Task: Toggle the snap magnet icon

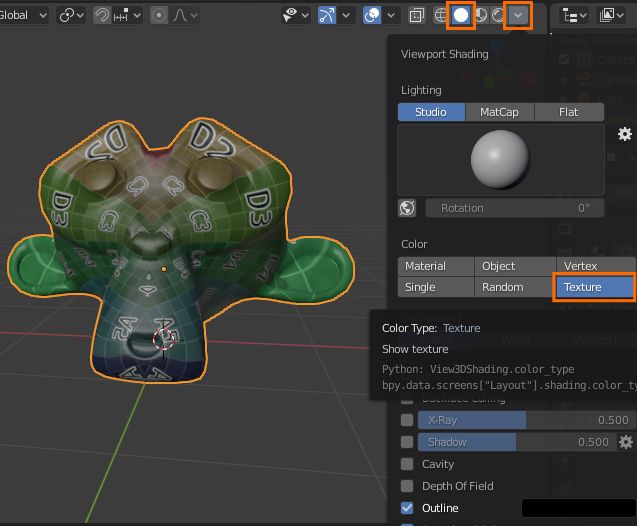Action: (102, 15)
